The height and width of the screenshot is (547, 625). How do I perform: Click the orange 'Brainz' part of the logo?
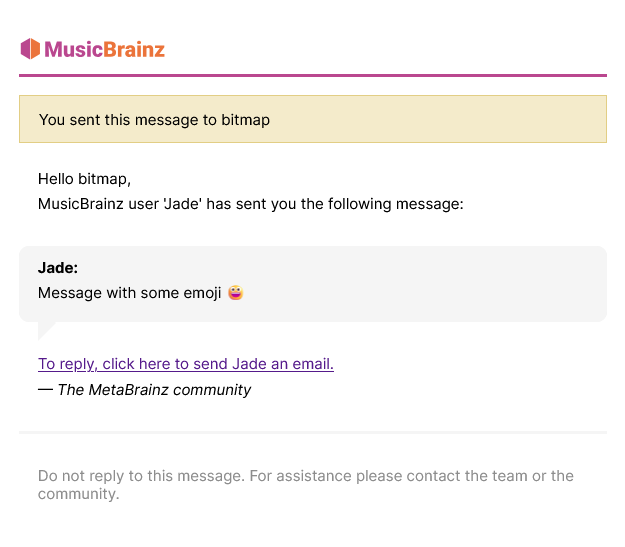tap(134, 49)
